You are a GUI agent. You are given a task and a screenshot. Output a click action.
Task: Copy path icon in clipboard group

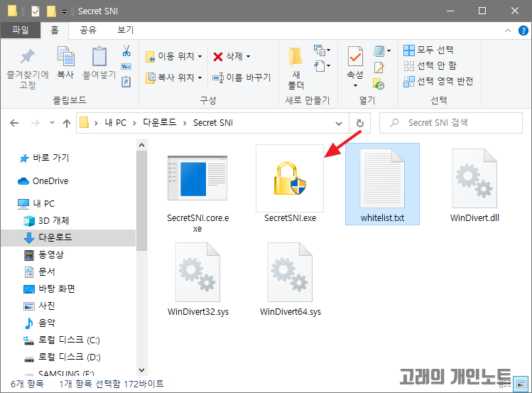point(126,67)
